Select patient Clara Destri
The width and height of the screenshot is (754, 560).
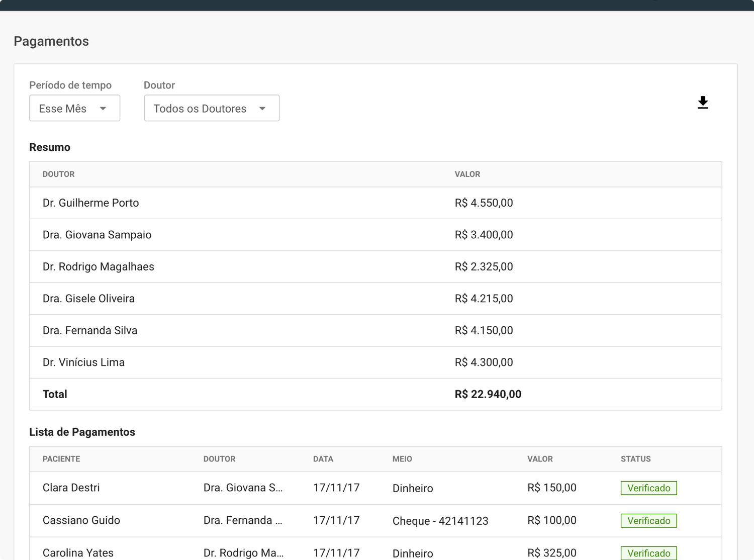click(x=71, y=488)
